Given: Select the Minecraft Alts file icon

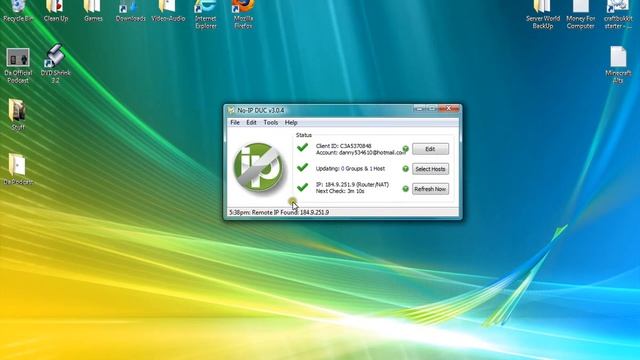Looking at the screenshot, I should click(x=618, y=64).
